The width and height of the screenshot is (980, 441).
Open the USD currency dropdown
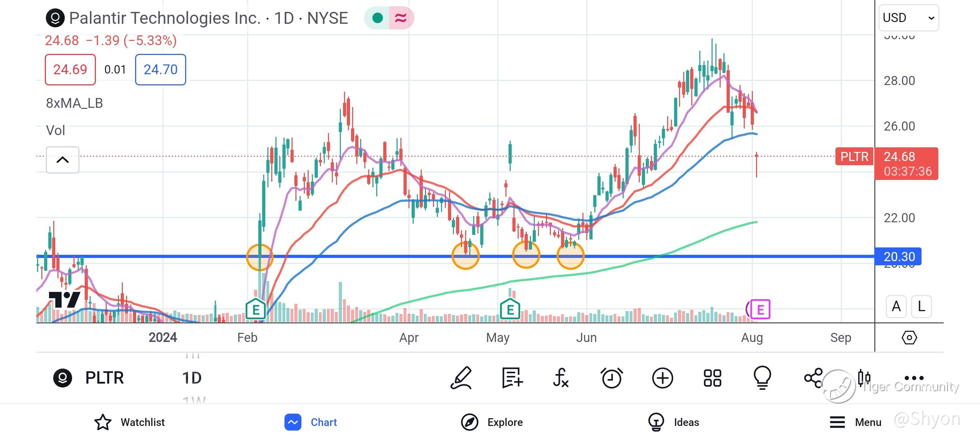coord(908,18)
